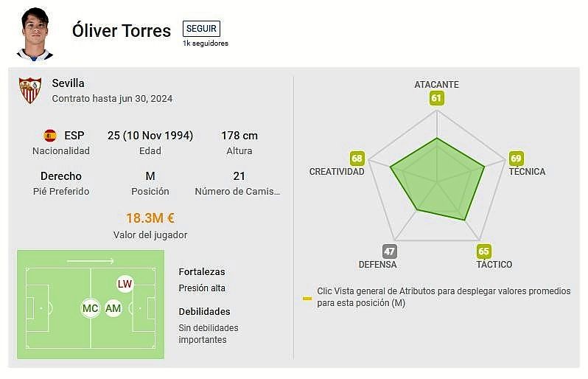Click Óliver Torres player photo
588x379 pixels.
(35, 33)
